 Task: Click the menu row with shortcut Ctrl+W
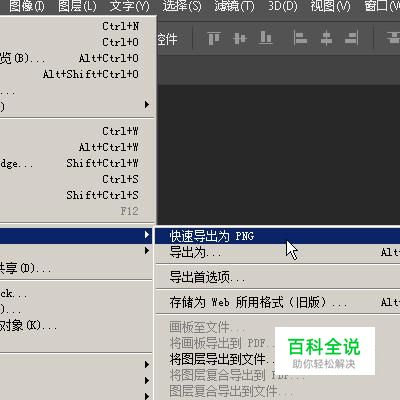pos(77,131)
